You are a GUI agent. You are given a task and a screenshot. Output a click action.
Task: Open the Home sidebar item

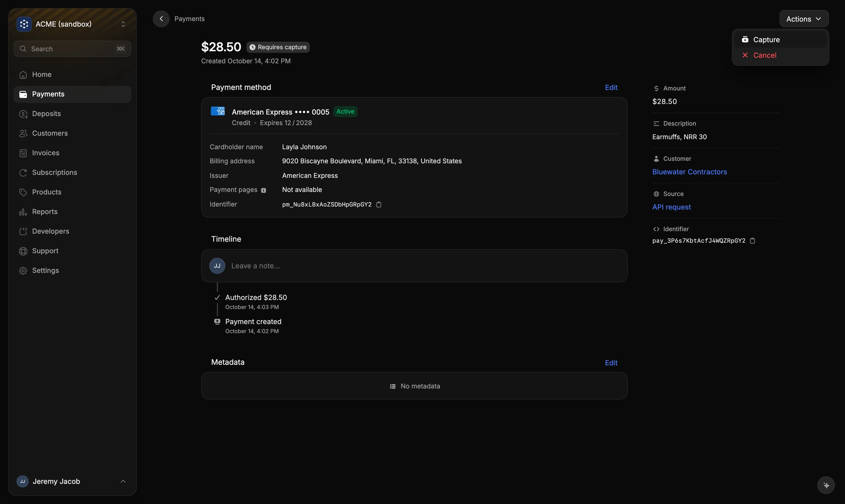pos(72,74)
